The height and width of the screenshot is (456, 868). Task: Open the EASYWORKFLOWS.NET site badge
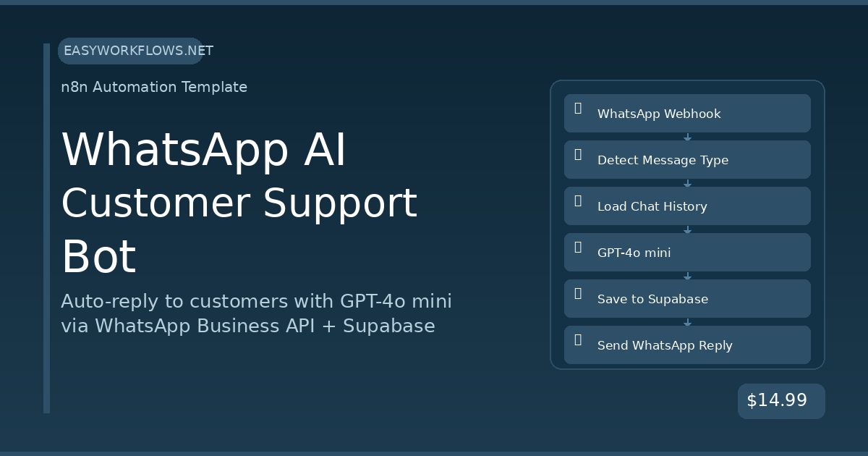[131, 51]
